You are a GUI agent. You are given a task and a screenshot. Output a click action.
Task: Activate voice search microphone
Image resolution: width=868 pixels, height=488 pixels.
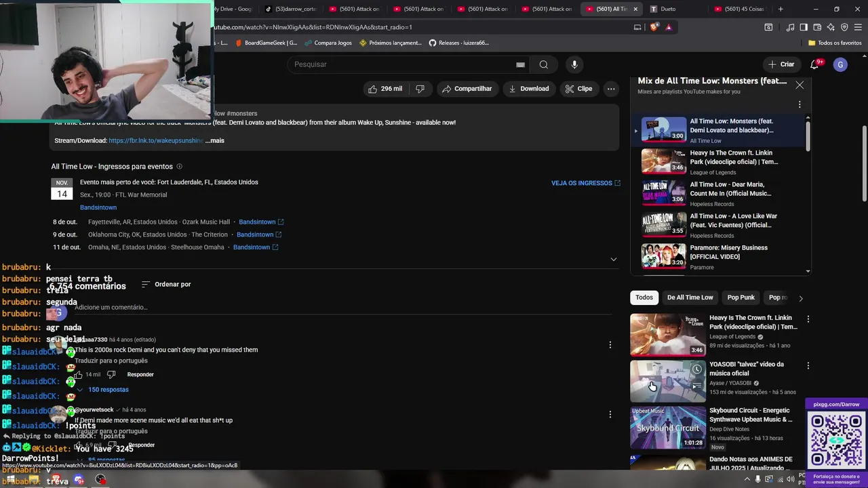pos(574,64)
